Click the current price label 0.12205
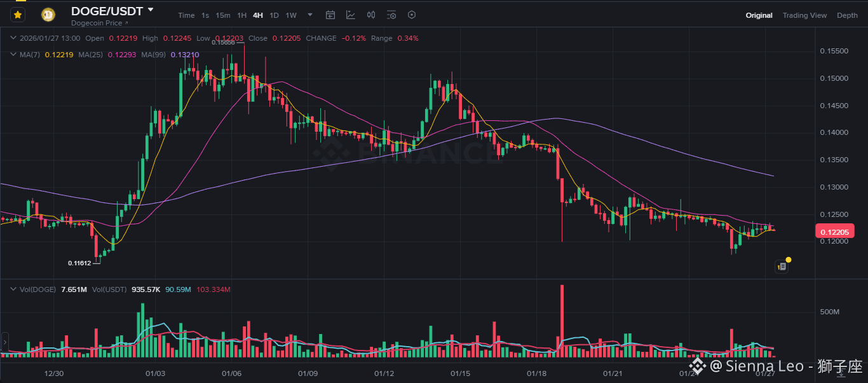 pyautogui.click(x=834, y=232)
